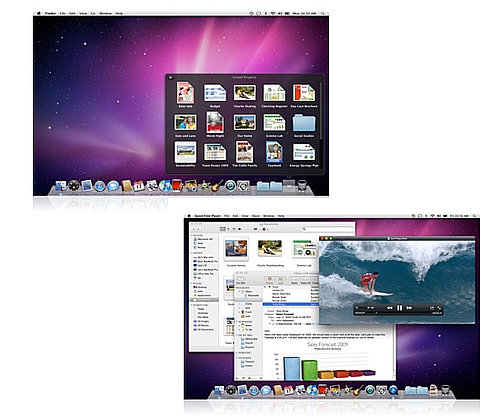Screen dimensions: 500x416
Task: Open Photo Booth in the Finder desktop dock
Action: (177, 186)
